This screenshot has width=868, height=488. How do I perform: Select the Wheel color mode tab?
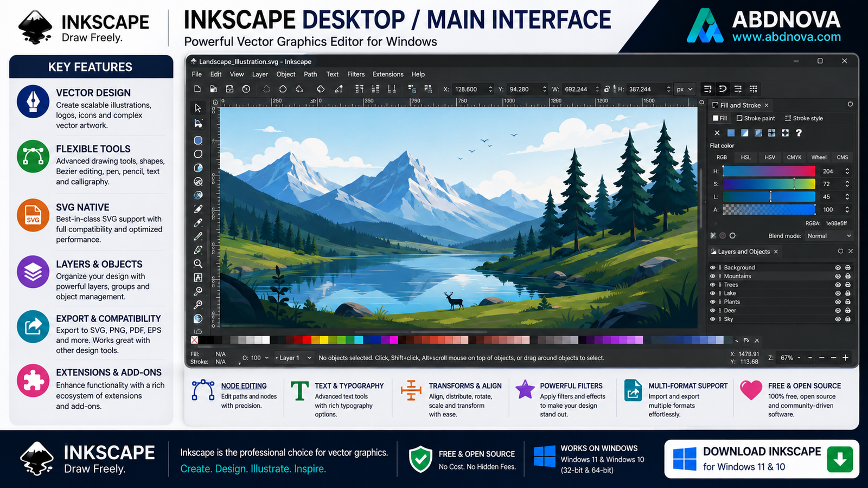pyautogui.click(x=819, y=157)
